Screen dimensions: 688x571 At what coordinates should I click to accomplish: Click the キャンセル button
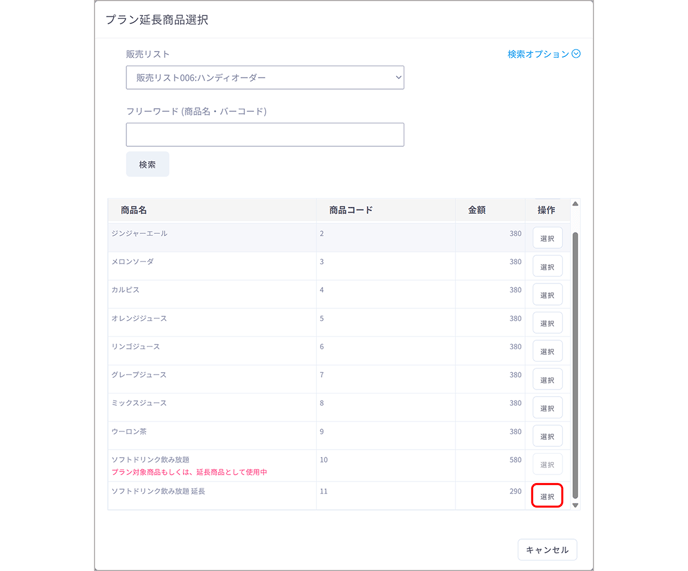547,550
